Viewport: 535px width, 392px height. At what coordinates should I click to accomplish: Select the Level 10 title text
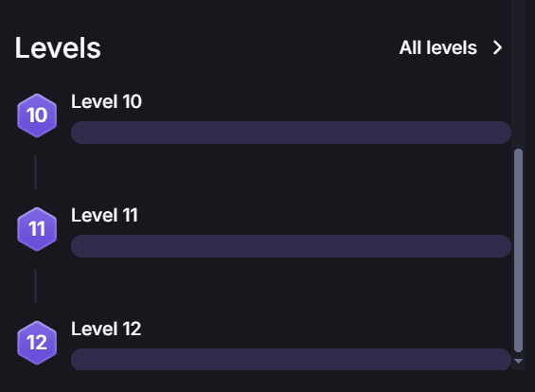106,101
